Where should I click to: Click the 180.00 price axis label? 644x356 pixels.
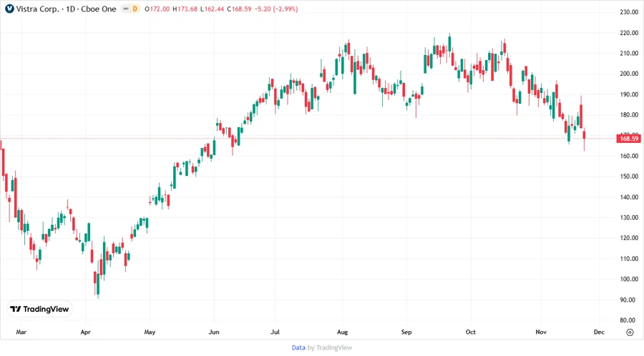coord(629,115)
